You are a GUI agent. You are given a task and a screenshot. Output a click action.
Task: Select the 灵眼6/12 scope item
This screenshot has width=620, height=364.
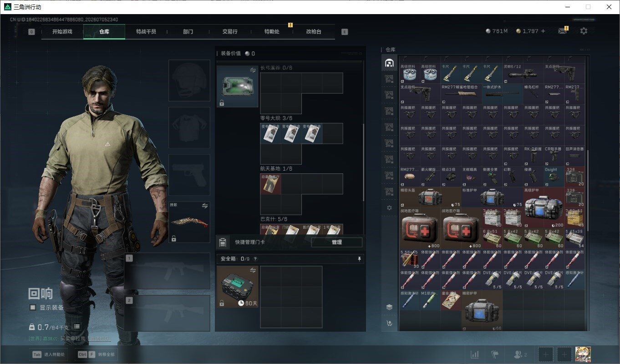click(x=523, y=73)
